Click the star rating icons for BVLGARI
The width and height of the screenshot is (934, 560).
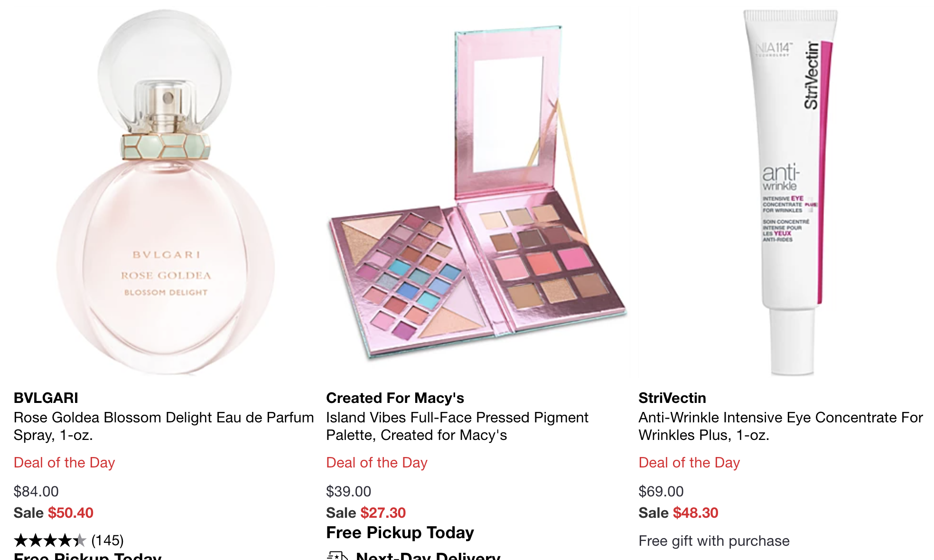(50, 540)
